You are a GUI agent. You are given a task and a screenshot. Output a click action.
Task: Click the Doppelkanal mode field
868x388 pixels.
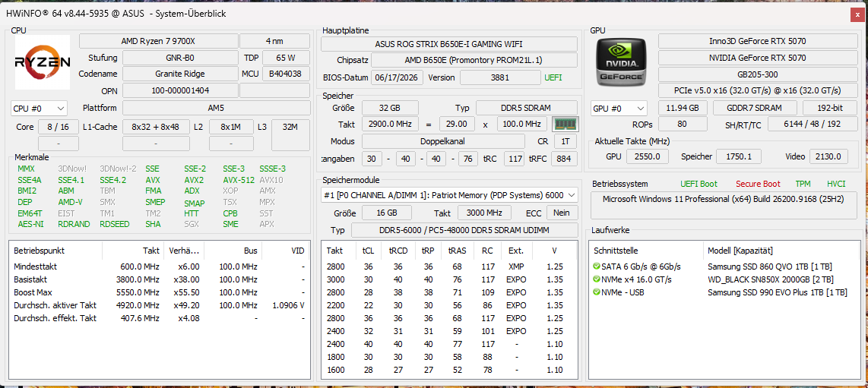(443, 141)
